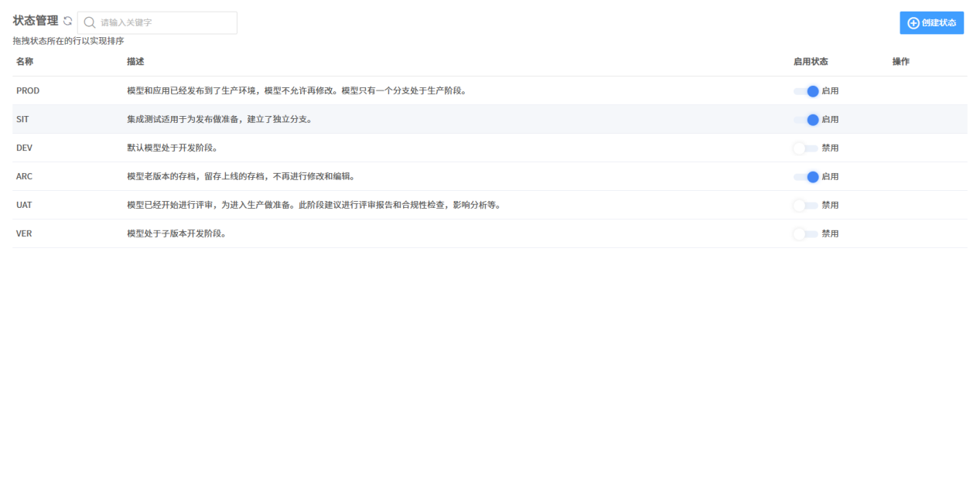Click the UAT row name cell
Viewport: 980px width, 497px height.
[x=24, y=206]
